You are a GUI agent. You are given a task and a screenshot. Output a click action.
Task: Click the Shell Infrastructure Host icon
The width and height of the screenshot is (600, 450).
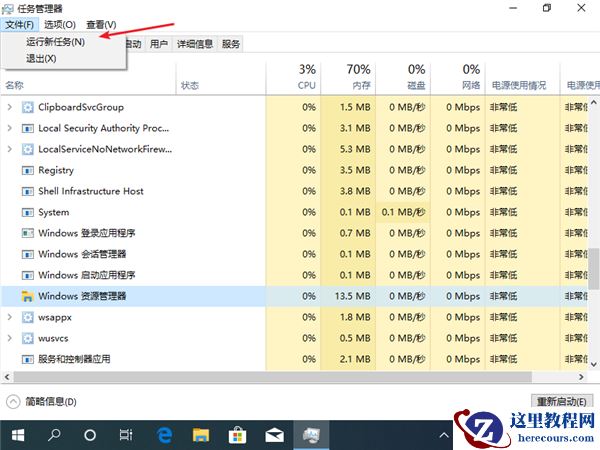[x=28, y=191]
